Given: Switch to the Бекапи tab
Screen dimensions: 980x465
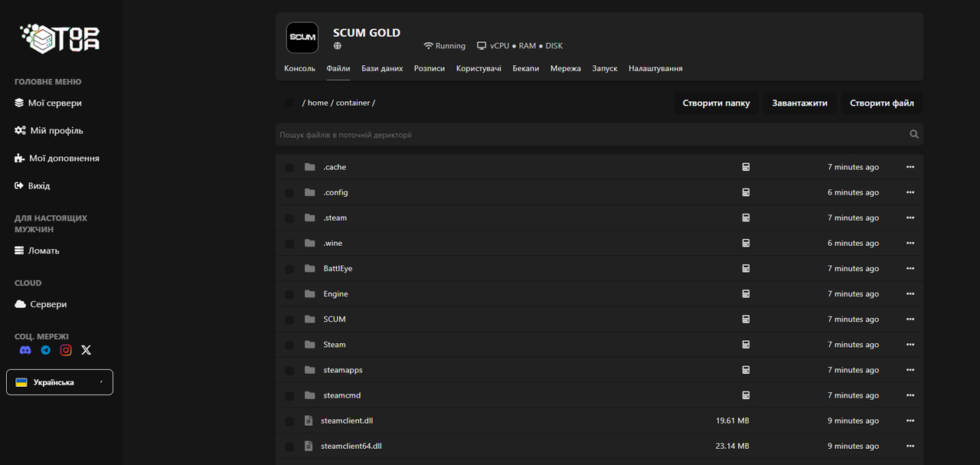Looking at the screenshot, I should pyautogui.click(x=525, y=68).
